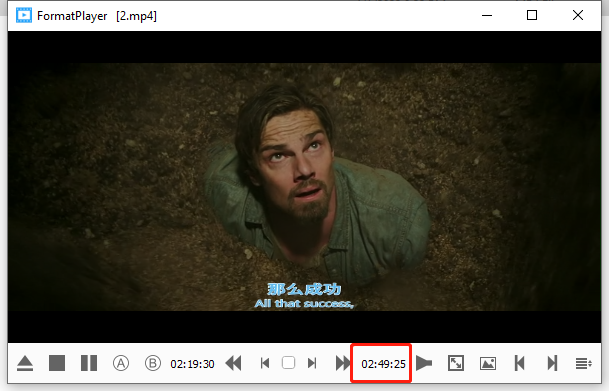This screenshot has width=609, height=391.
Task: Toggle the small square checkbox between frame steps
Action: (288, 363)
